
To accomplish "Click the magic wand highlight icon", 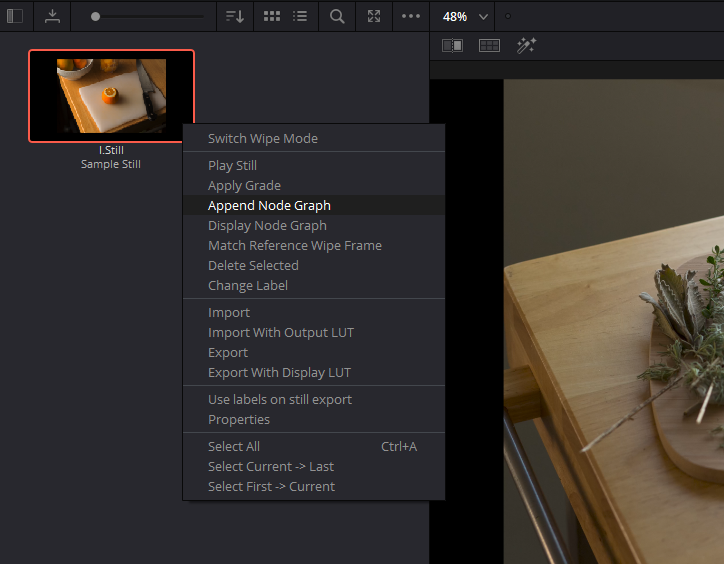I will (526, 45).
